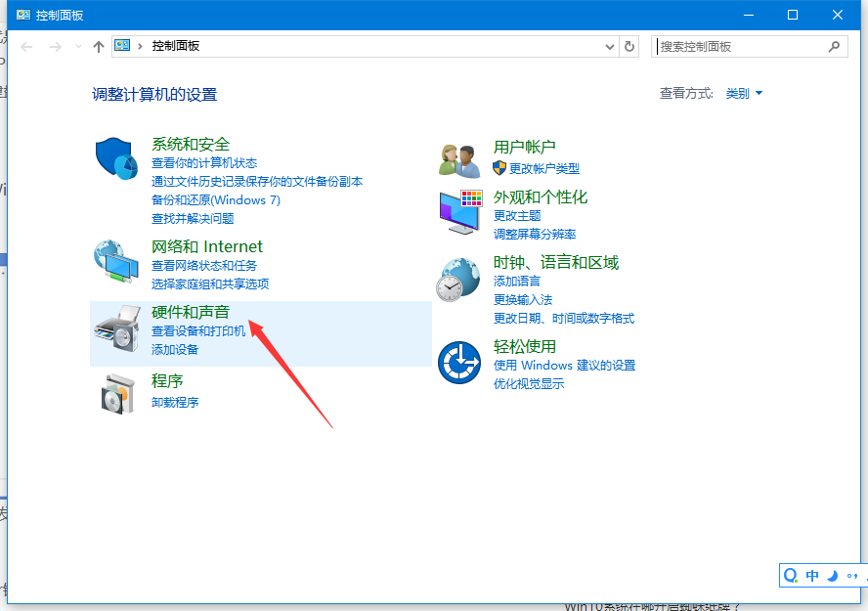The width and height of the screenshot is (868, 611).
Task: Open the 网络和 Internet category link
Action: tap(207, 246)
